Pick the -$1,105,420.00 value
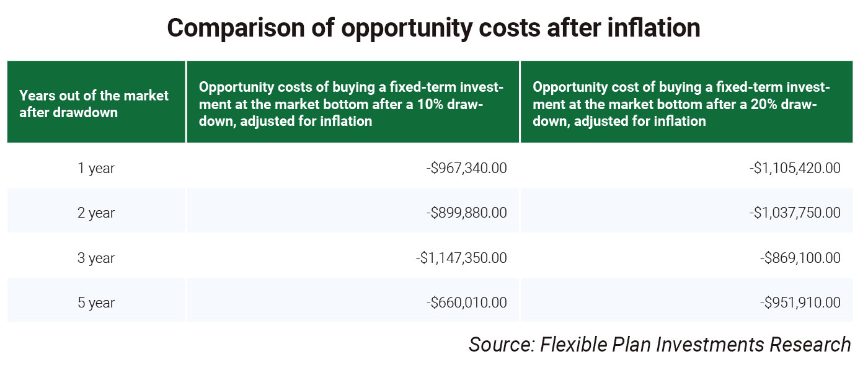This screenshot has width=868, height=372. (x=795, y=168)
